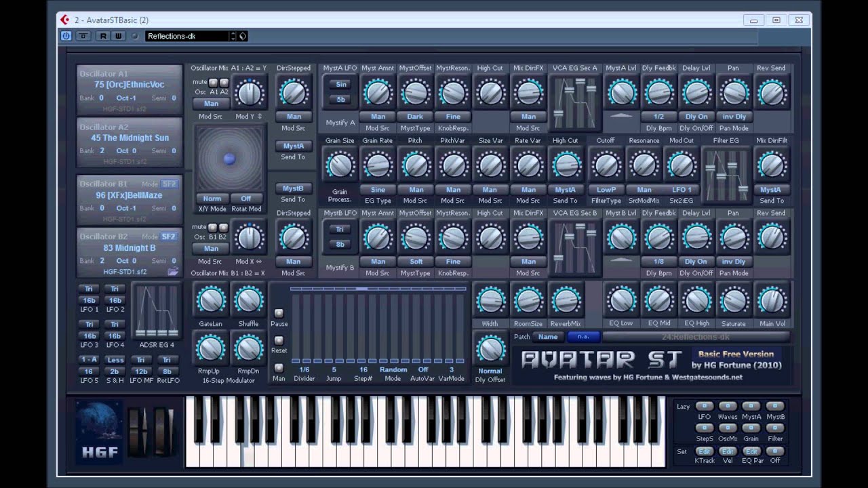Image resolution: width=868 pixels, height=488 pixels.
Task: Click the ReverbMix knob
Action: (x=566, y=301)
